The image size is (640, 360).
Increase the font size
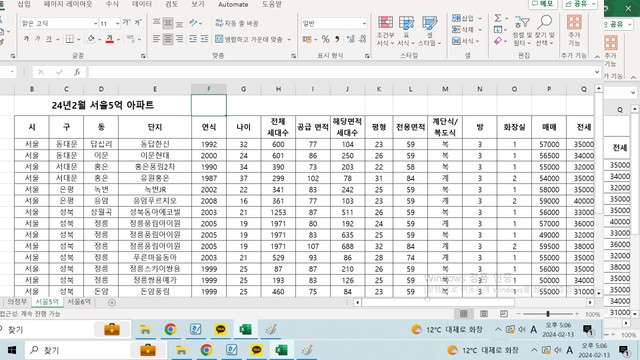(127, 23)
